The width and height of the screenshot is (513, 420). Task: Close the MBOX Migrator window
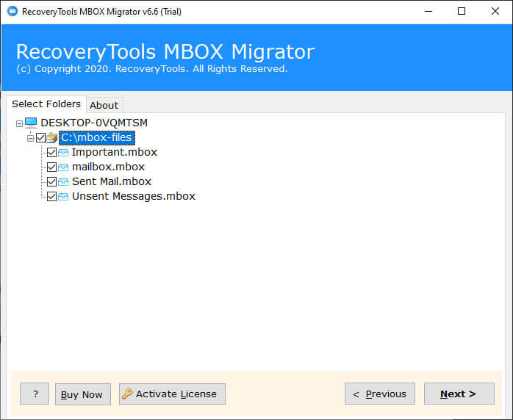(x=495, y=12)
